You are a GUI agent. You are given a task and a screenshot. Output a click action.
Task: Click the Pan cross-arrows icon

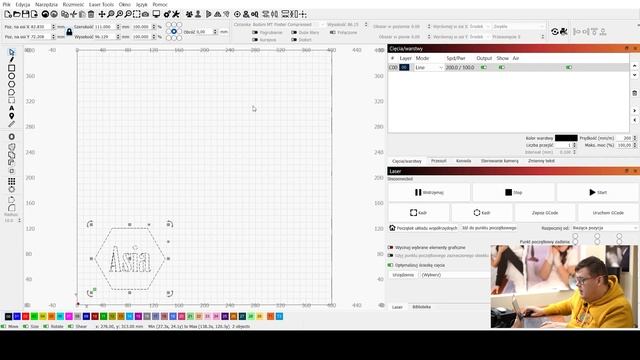tap(102, 14)
